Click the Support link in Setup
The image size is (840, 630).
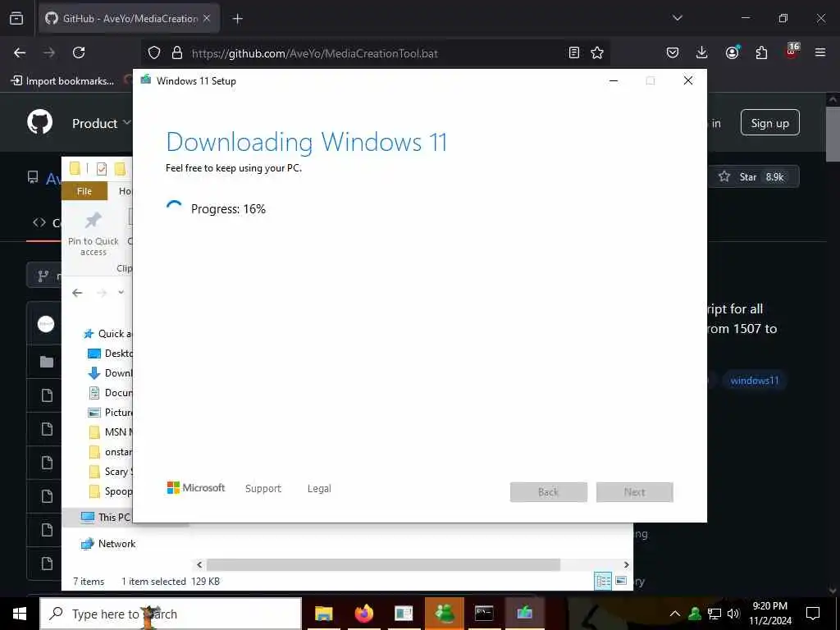[x=263, y=489]
